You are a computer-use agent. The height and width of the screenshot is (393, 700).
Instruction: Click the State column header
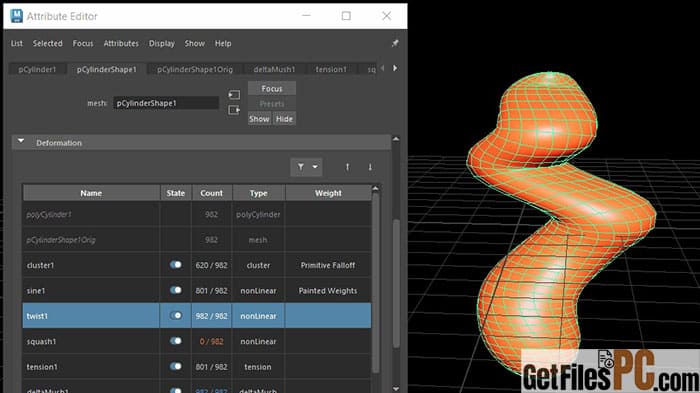point(175,193)
